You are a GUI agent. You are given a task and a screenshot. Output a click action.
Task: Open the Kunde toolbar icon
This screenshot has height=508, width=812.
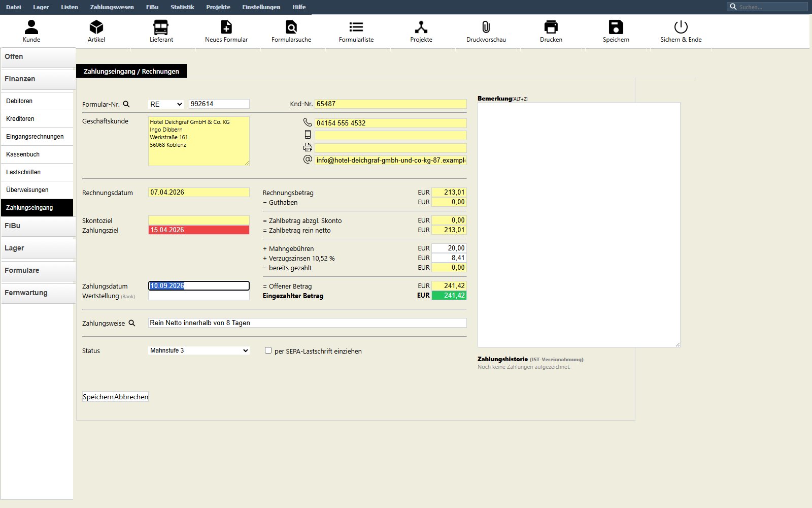click(x=31, y=27)
